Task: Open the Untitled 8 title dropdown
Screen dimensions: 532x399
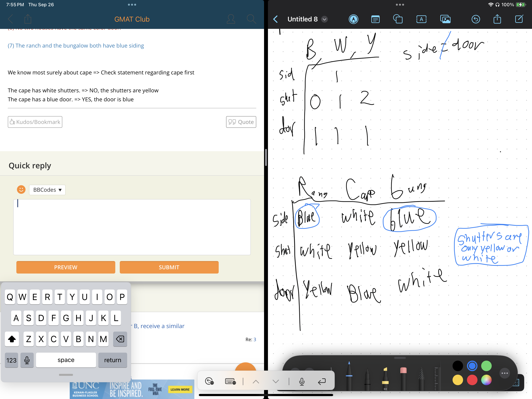Action: pos(324,19)
